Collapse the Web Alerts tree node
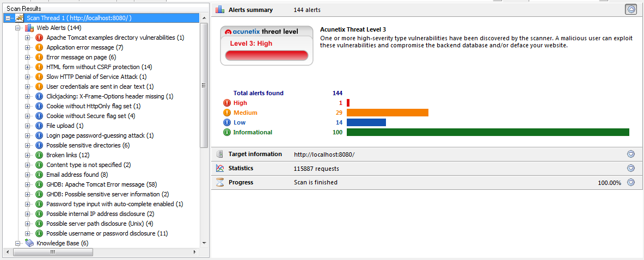 18,28
